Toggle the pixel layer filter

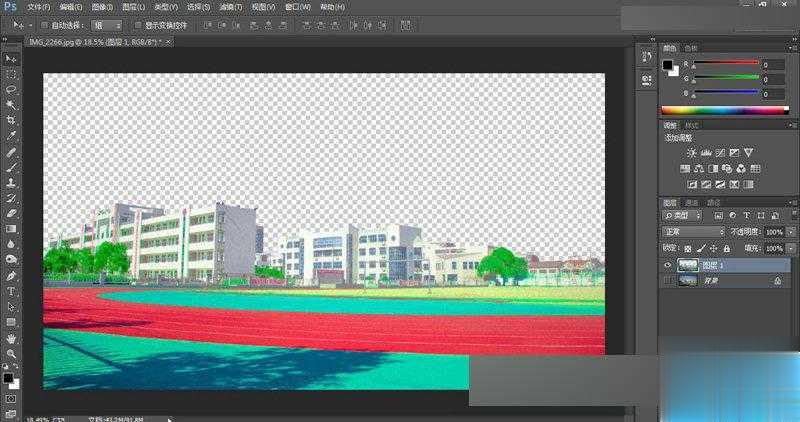718,216
